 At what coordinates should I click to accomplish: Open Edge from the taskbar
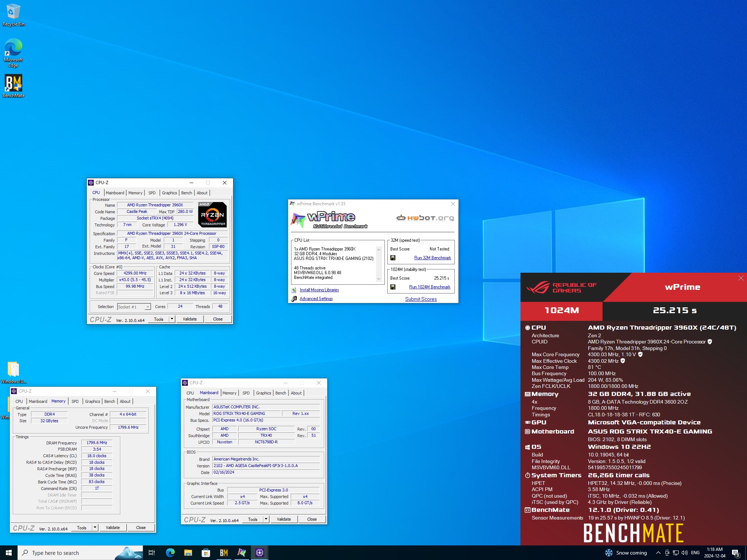click(x=170, y=553)
